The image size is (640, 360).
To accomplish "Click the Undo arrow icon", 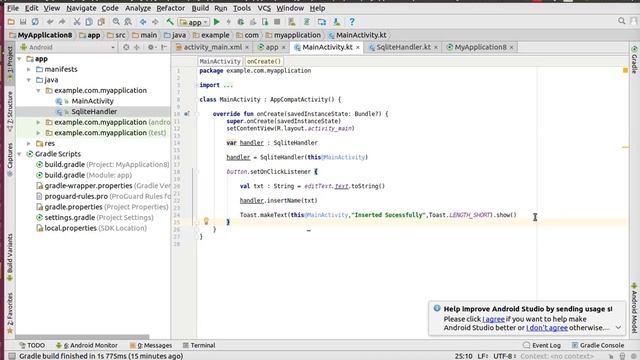I will 50,22.
